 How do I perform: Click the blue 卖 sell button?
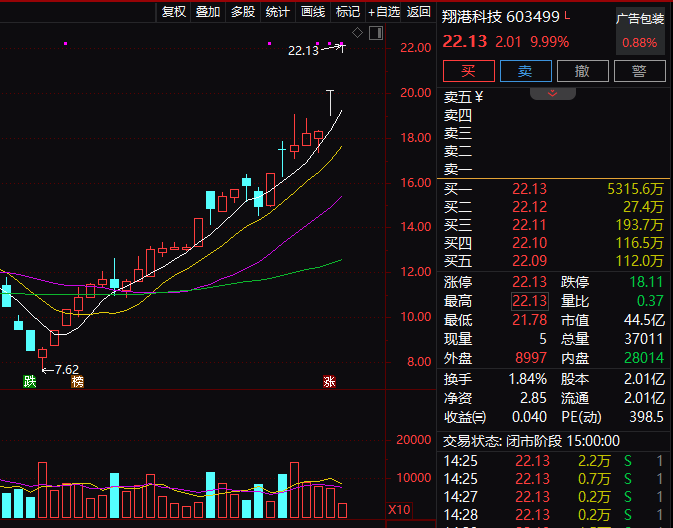[525, 71]
